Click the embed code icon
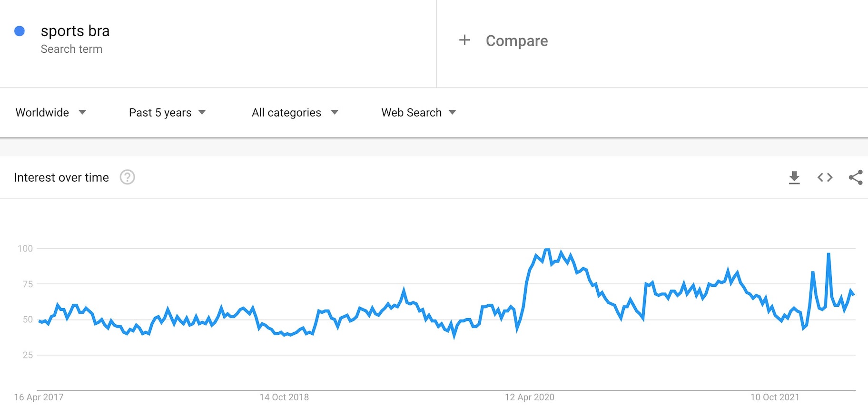This screenshot has width=868, height=416. (825, 178)
